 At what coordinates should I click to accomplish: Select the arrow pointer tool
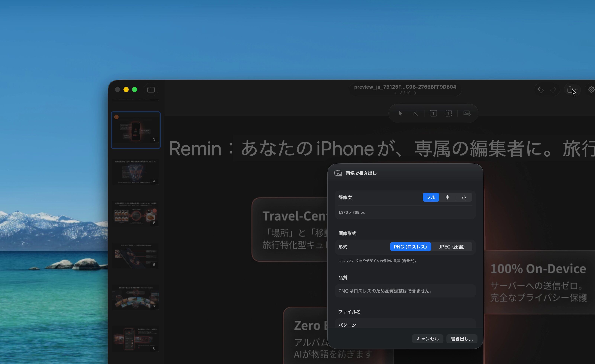(400, 113)
